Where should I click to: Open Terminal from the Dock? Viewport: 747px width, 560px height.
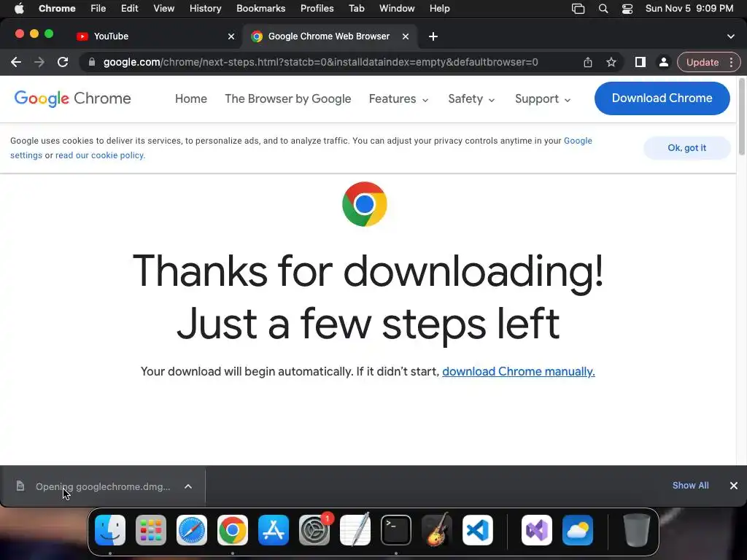(x=396, y=530)
